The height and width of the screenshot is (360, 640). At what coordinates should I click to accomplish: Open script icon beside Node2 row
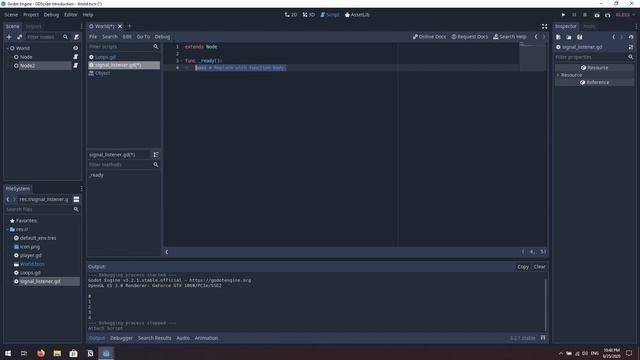coord(76,65)
